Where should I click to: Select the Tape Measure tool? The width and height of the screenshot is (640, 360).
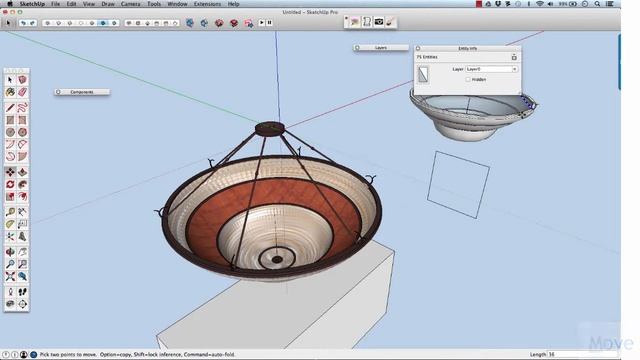point(10,212)
